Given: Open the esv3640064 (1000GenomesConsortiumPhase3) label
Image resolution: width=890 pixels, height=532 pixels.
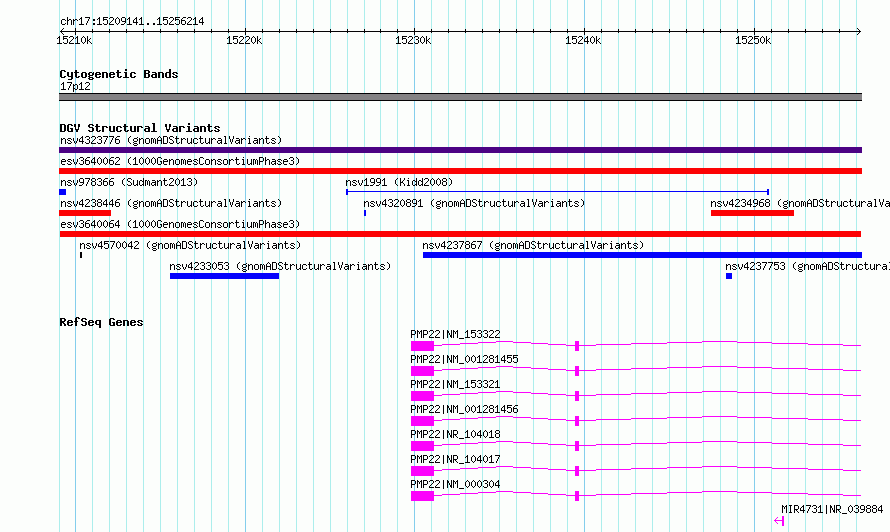Looking at the screenshot, I should tap(180, 224).
